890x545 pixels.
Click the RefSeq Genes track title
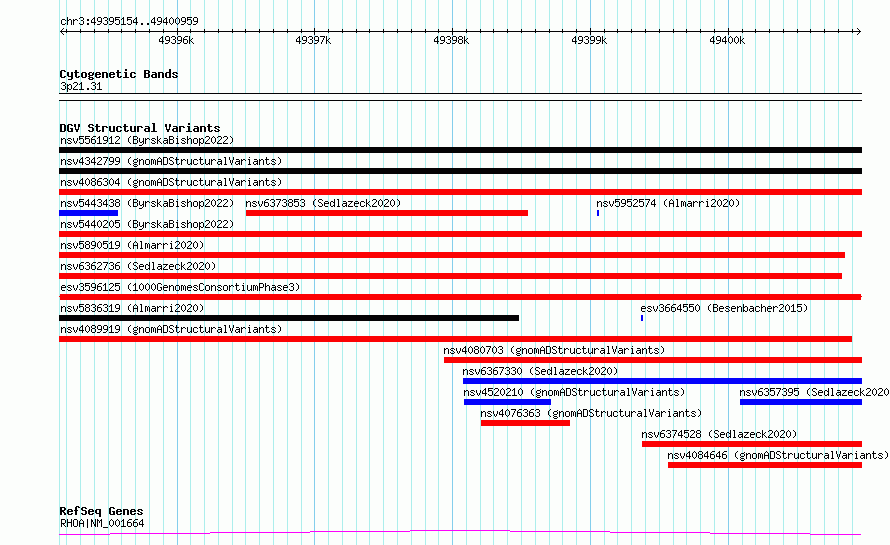[101, 511]
